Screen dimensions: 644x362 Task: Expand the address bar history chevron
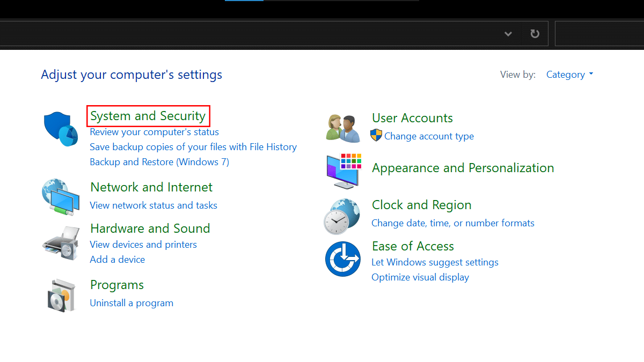click(508, 34)
